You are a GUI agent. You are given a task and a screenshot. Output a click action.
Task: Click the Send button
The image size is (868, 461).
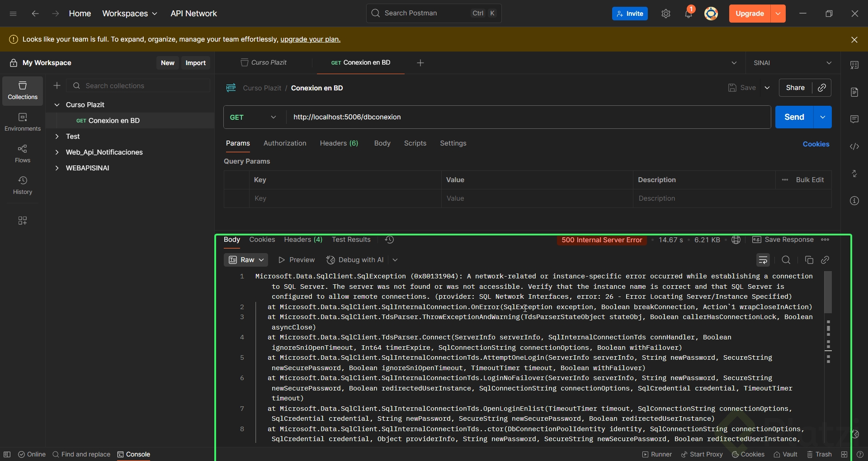(x=794, y=117)
